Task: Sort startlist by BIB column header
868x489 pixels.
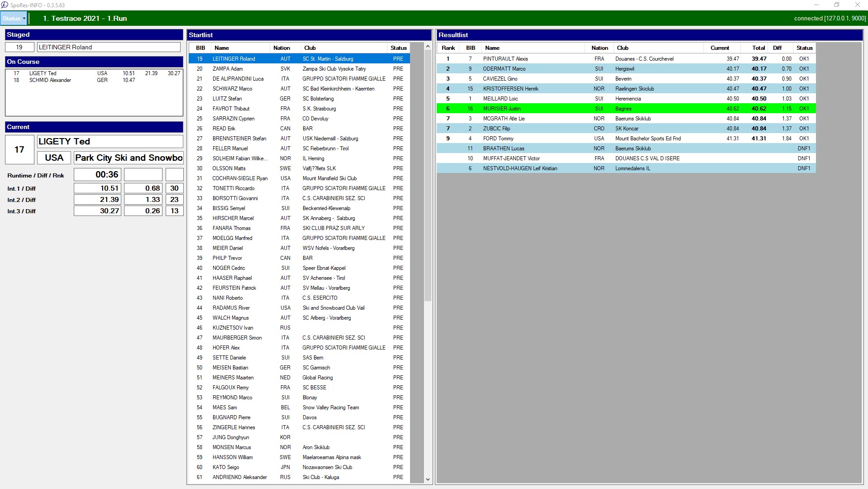Action: coord(200,48)
